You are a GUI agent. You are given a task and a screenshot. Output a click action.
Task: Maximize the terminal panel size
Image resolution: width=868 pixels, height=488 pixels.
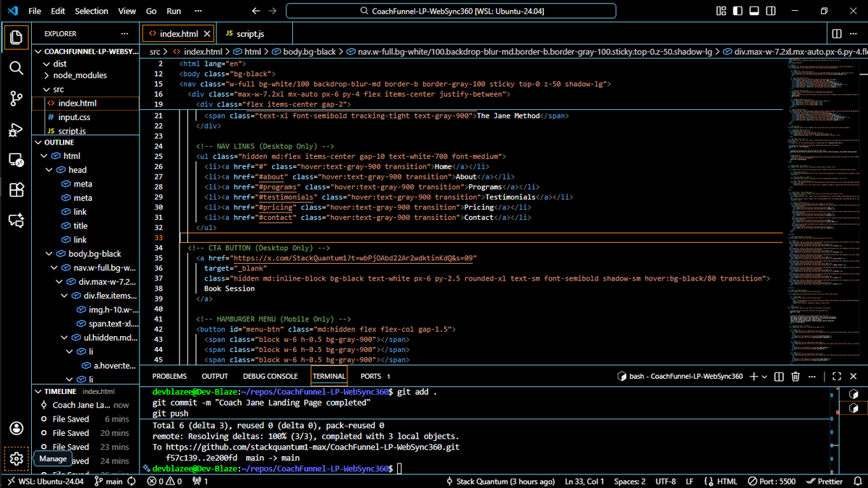[x=837, y=376]
